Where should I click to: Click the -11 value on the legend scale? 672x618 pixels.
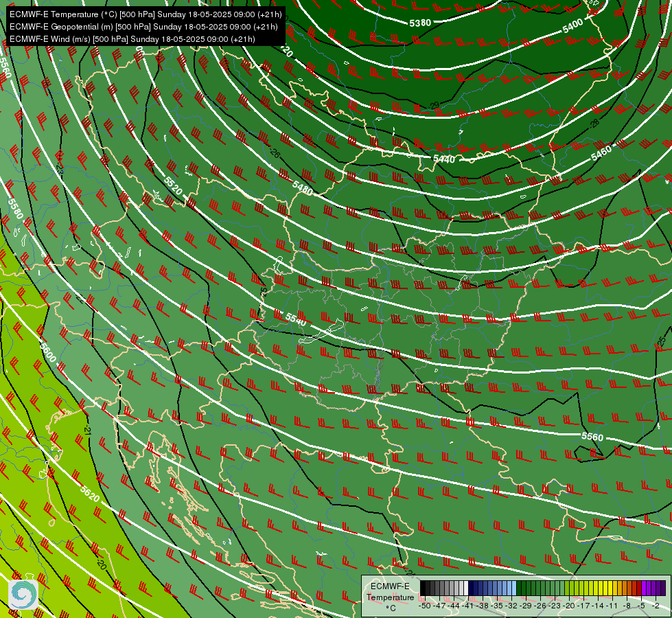pyautogui.click(x=612, y=606)
